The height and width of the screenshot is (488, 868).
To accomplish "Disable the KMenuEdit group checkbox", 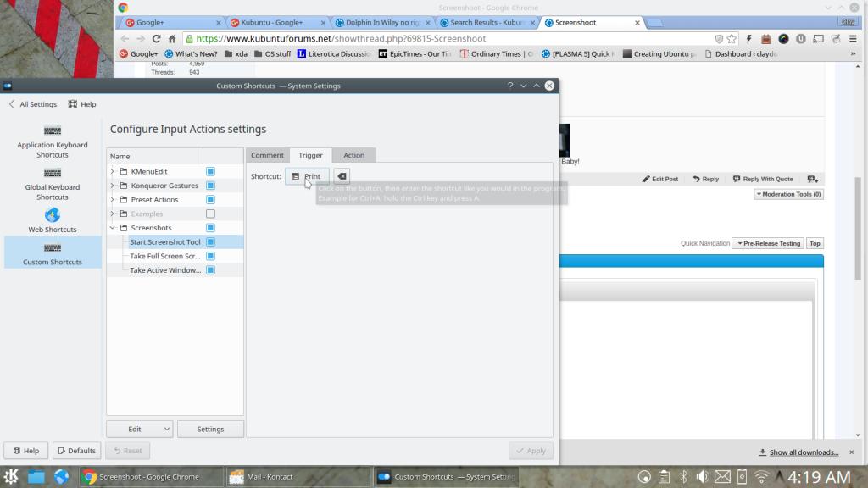I will pyautogui.click(x=210, y=171).
